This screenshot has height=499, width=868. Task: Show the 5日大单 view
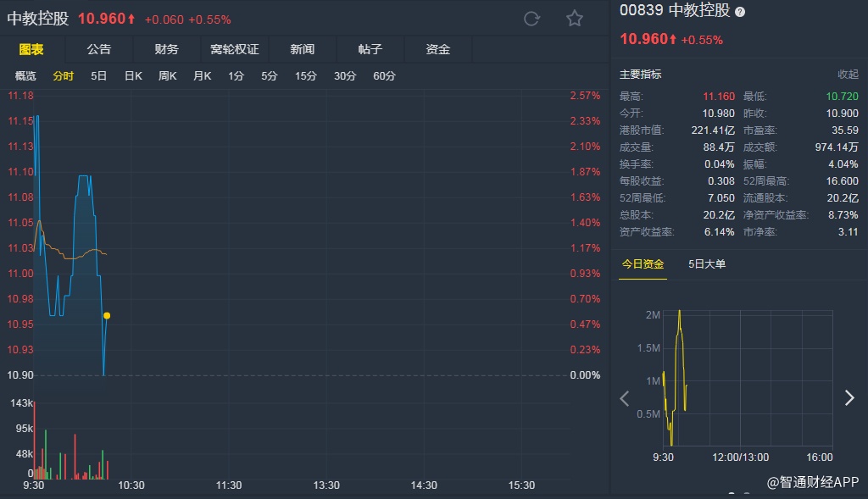pos(707,264)
